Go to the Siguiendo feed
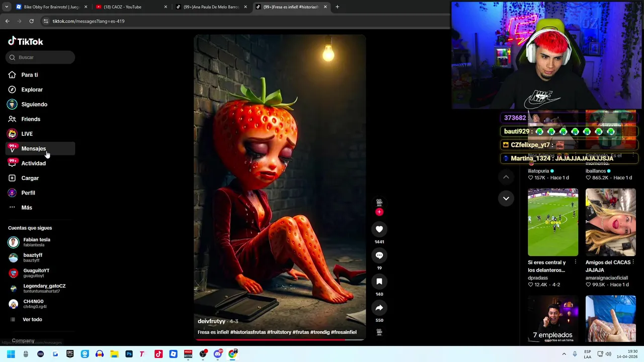This screenshot has height=362, width=644. tap(40, 104)
